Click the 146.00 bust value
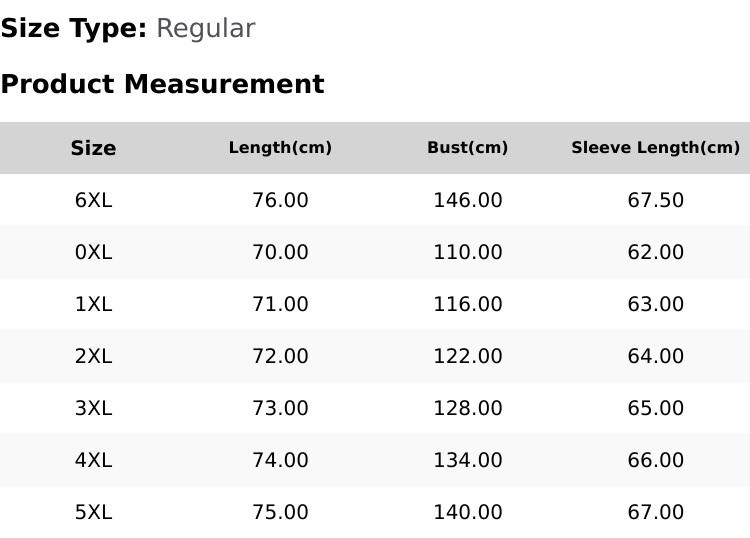Screen dimensions: 750x538 click(x=468, y=200)
